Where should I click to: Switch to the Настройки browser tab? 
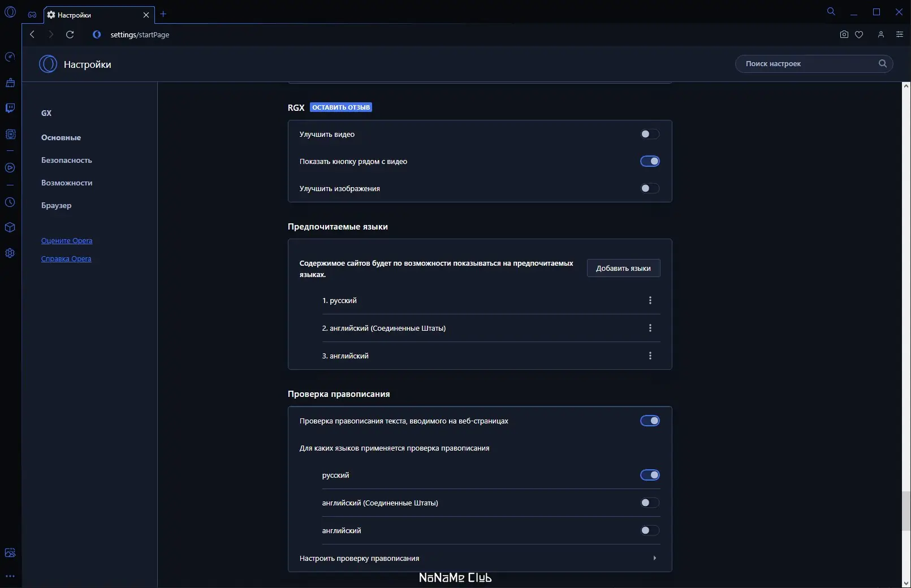point(99,15)
